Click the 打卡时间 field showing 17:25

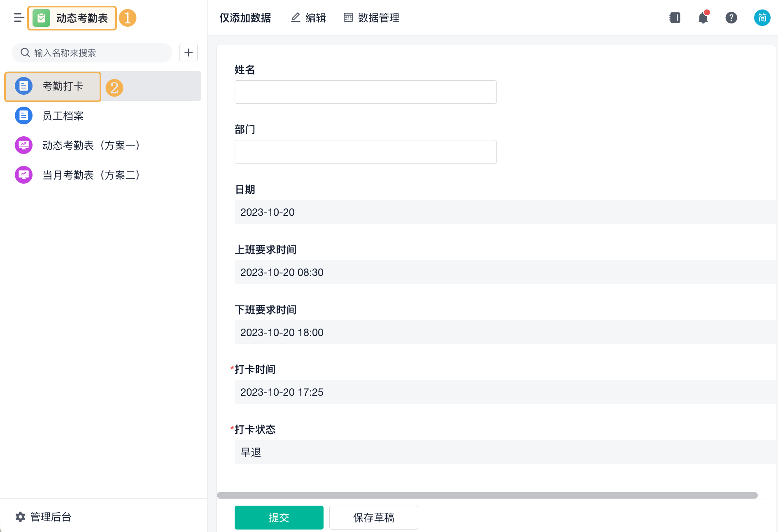(505, 392)
